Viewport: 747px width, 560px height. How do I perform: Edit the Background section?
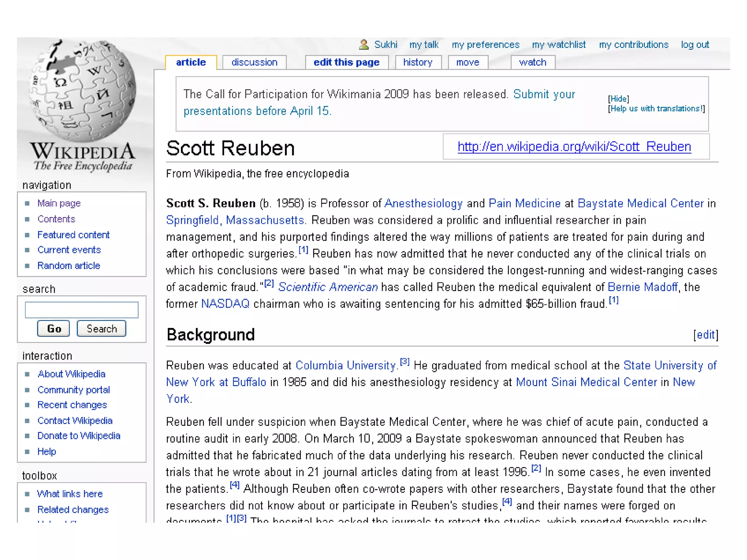point(705,335)
